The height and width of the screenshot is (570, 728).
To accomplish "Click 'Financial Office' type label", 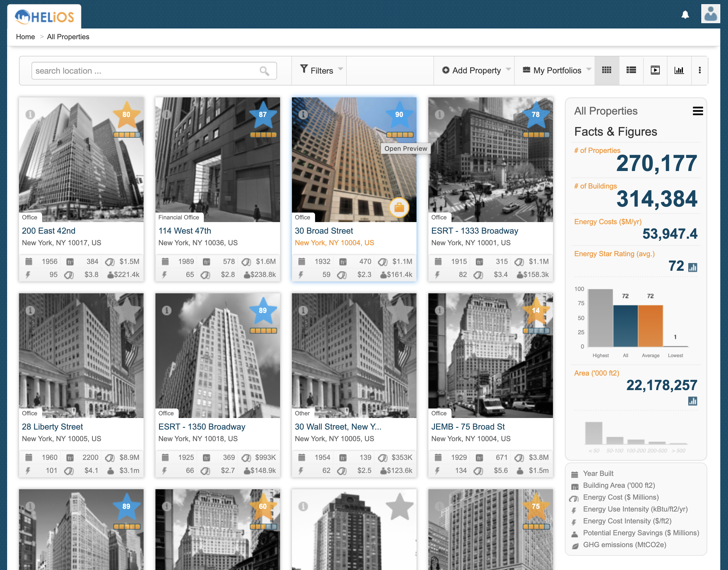I will 179,217.
